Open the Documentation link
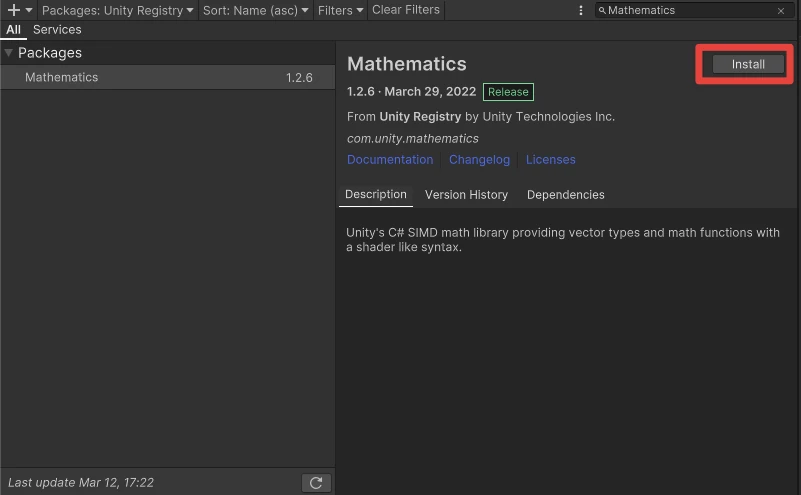The width and height of the screenshot is (801, 495). click(390, 160)
